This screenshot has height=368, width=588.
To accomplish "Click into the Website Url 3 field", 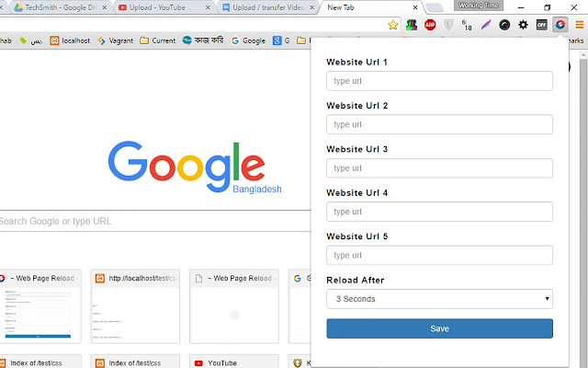I will [439, 167].
